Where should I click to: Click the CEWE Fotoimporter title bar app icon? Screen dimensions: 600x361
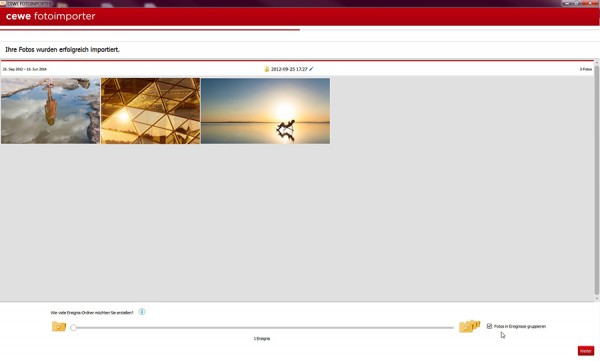click(x=3, y=3)
